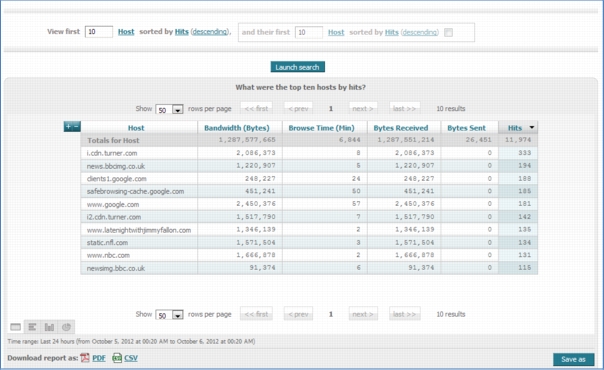Click the 'and their first' number field
Screen dimensions: 604x370
309,32
